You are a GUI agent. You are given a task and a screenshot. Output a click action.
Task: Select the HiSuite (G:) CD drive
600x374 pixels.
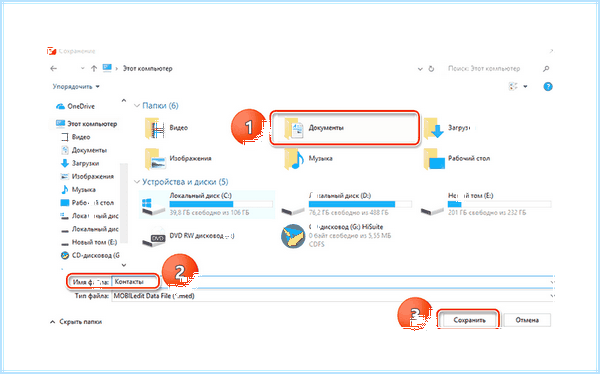click(x=336, y=236)
